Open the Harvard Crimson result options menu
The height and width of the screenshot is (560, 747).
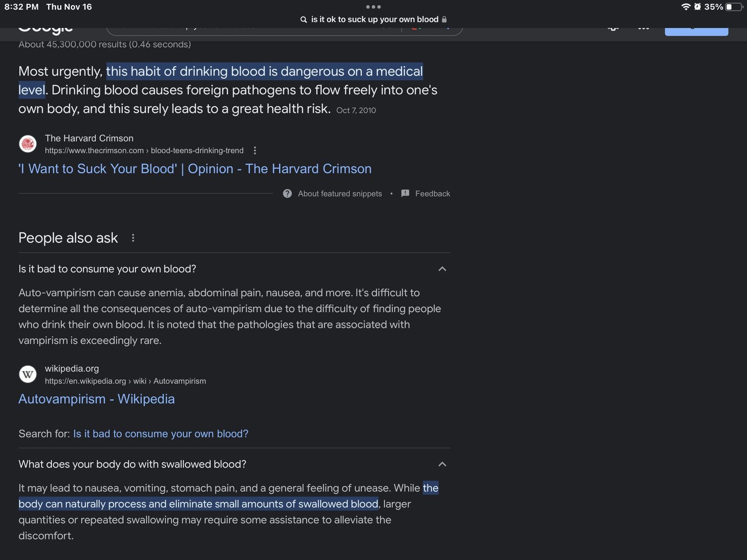point(254,150)
